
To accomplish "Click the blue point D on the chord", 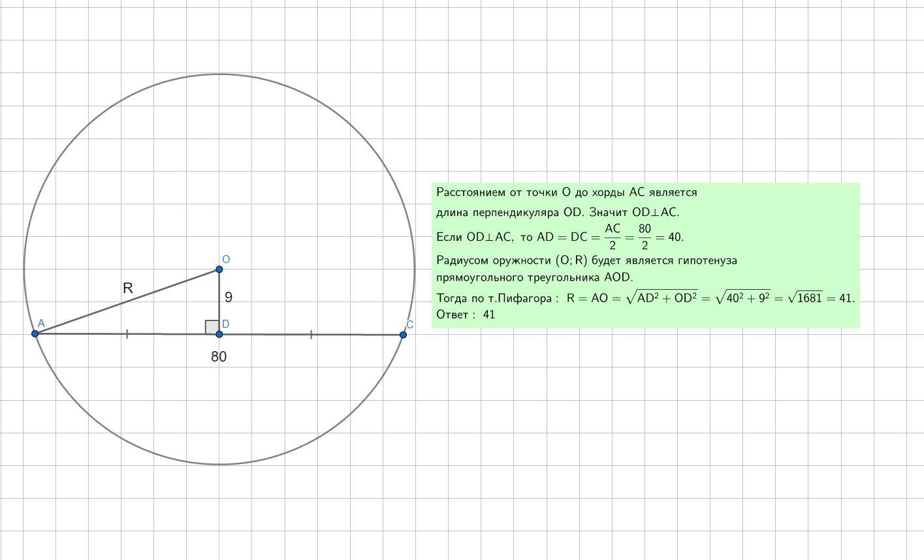I will coord(219,334).
